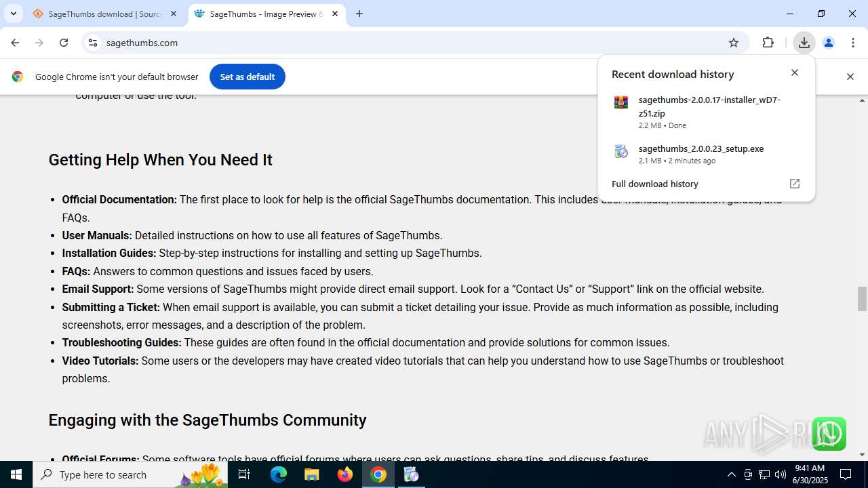The image size is (868, 488).
Task: Click the network tray icon
Action: click(x=764, y=474)
